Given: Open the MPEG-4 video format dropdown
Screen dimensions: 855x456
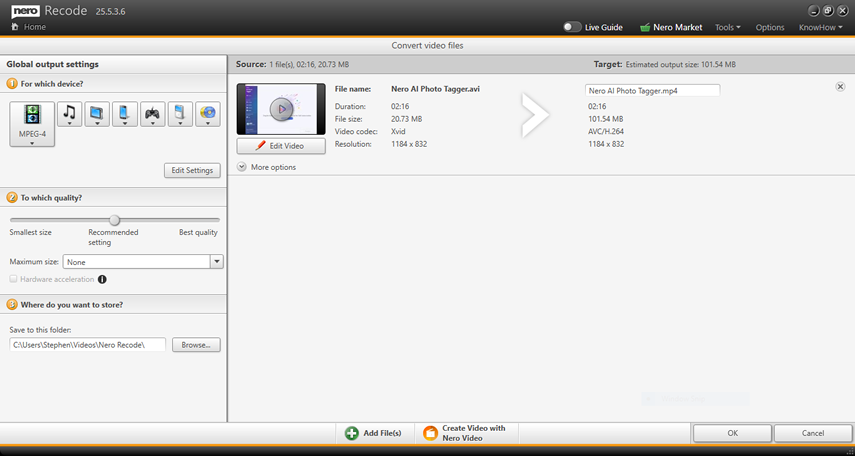Looking at the screenshot, I should tap(32, 124).
